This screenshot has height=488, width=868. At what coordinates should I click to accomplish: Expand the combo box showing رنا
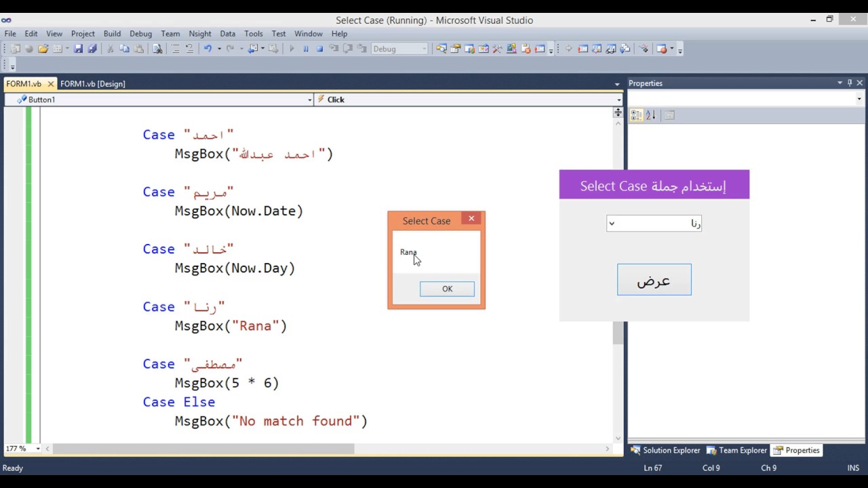611,223
